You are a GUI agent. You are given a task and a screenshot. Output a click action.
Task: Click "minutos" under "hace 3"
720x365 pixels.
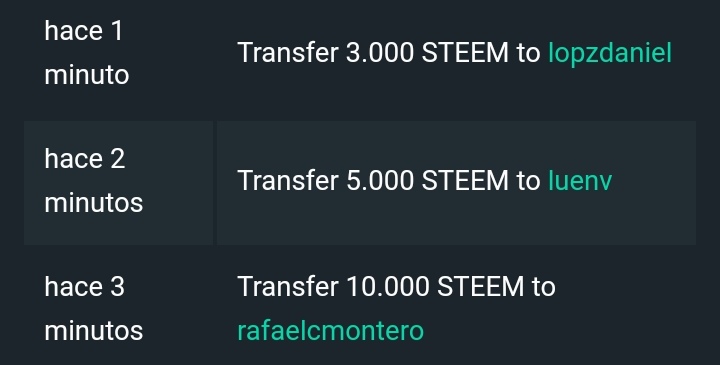tap(94, 331)
